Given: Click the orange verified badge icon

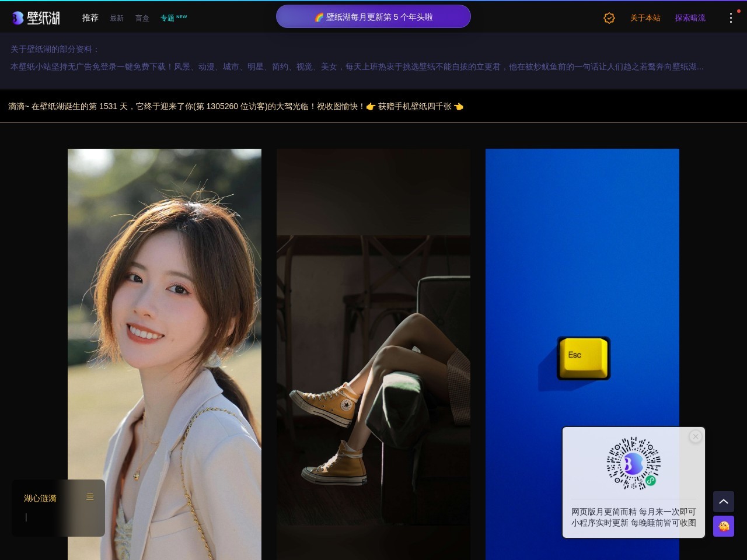Looking at the screenshot, I should [609, 18].
